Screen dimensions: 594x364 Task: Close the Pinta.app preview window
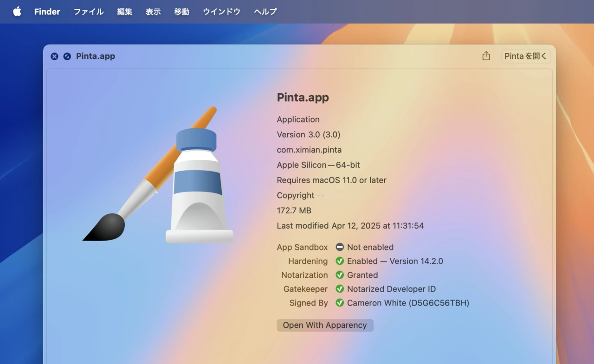click(x=54, y=56)
